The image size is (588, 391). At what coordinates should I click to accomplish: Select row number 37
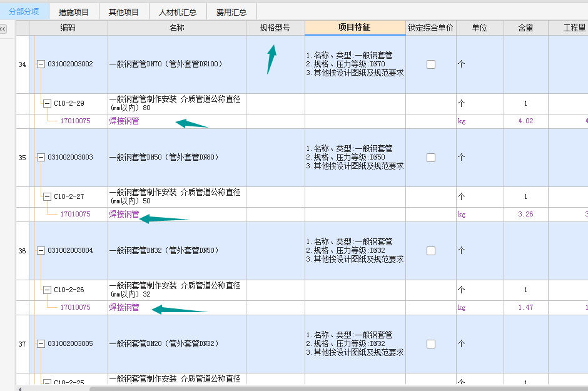click(x=22, y=343)
